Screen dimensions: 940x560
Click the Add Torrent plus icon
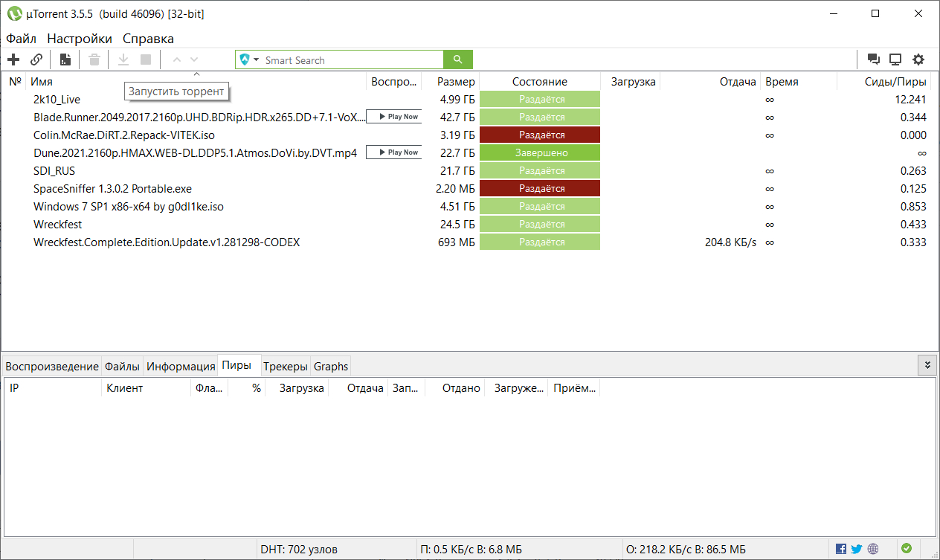coord(13,59)
